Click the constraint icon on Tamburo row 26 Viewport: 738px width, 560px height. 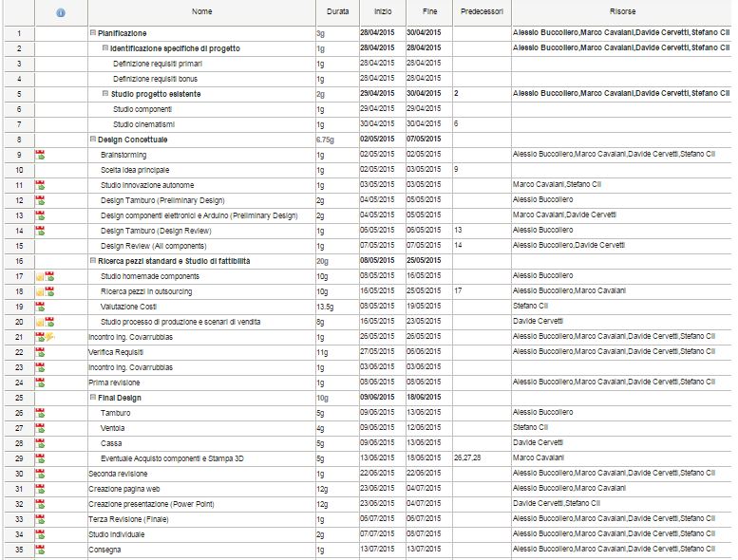pos(40,413)
